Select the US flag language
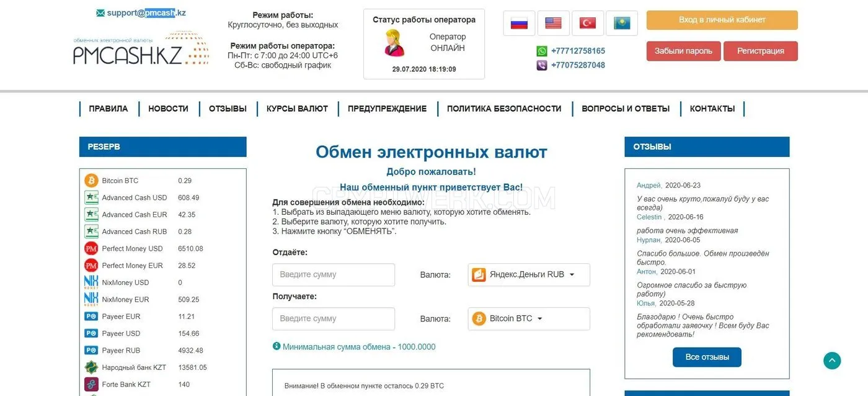868x396 pixels. pos(553,24)
